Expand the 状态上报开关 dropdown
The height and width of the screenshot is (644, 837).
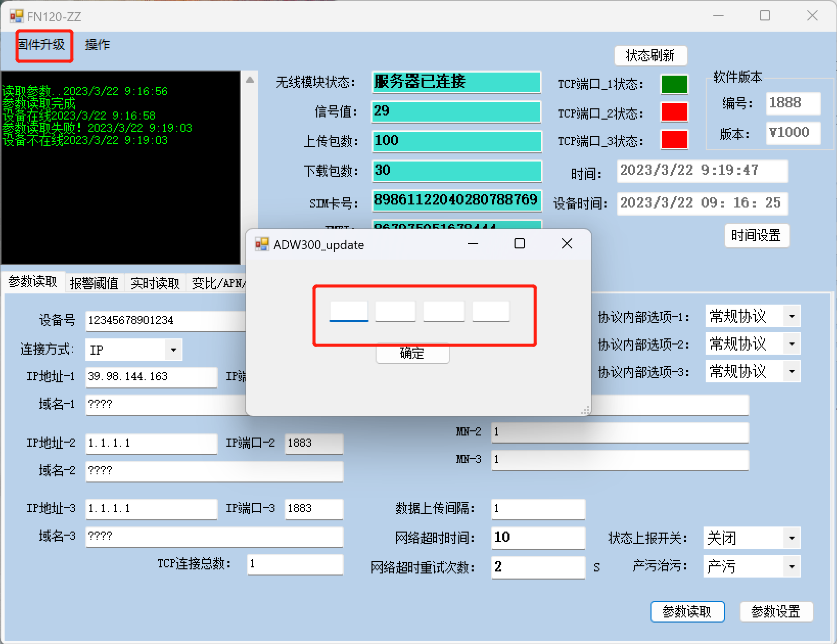[x=792, y=538]
